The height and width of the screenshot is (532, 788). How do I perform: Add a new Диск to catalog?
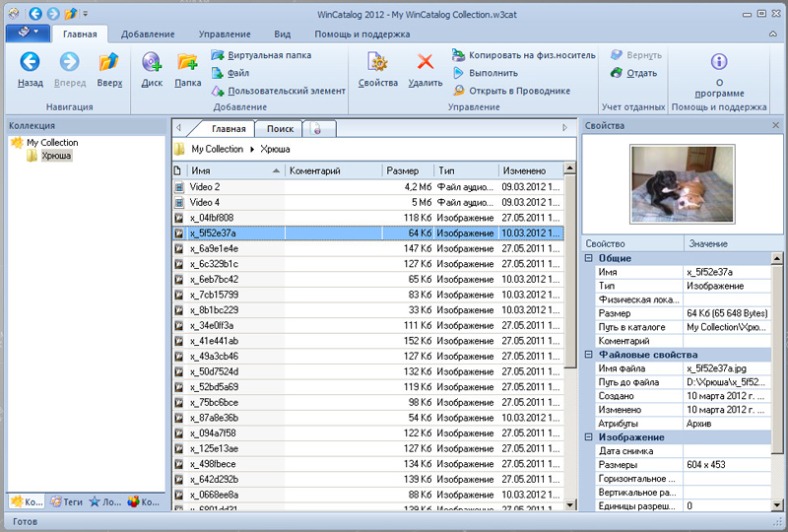[152, 63]
